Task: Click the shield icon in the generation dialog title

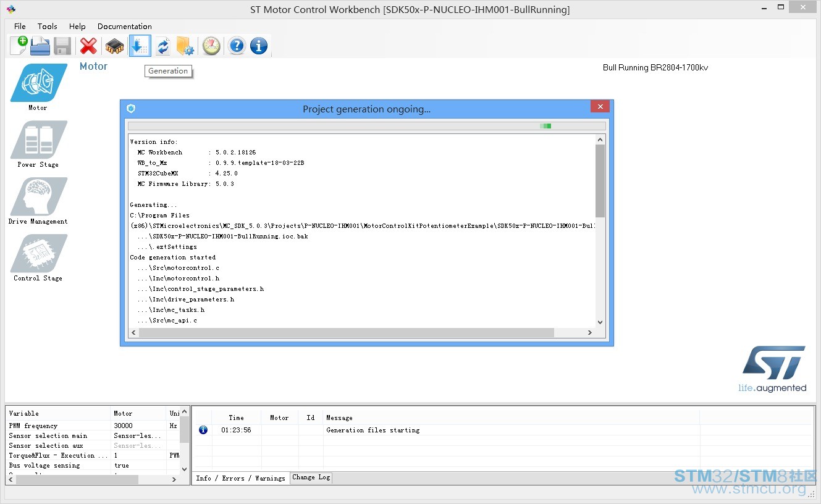Action: [131, 109]
